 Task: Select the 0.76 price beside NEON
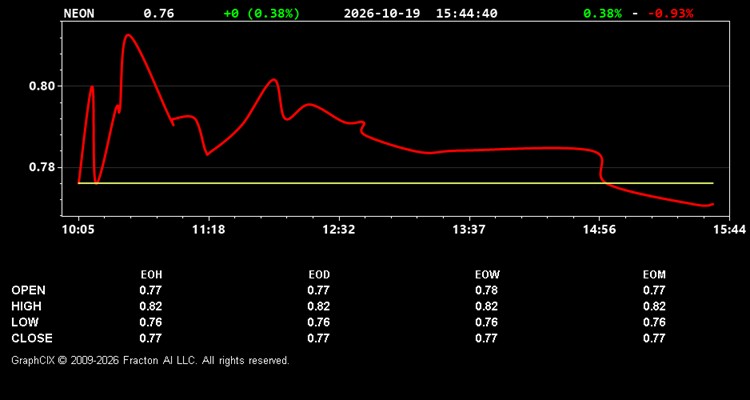pos(159,13)
